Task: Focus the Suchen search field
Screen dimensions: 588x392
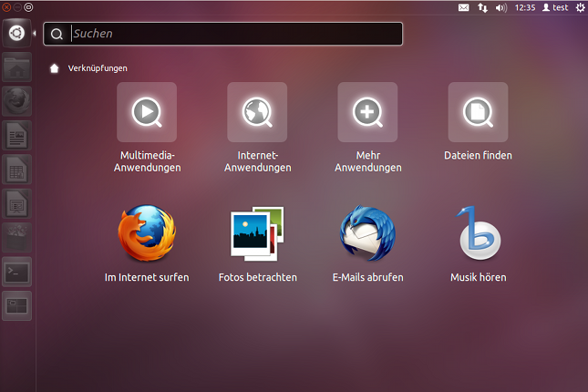Action: coord(223,34)
